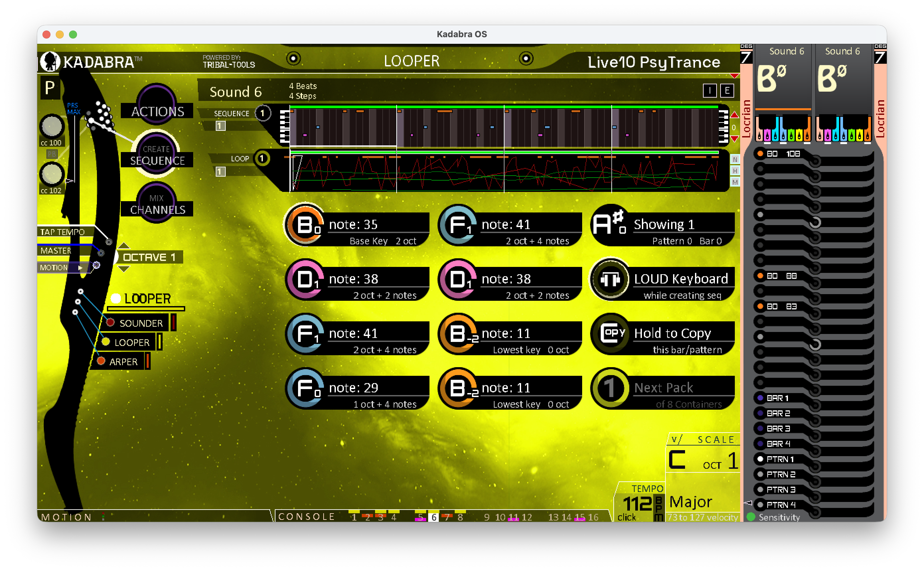
Task: Adjust the cc 100 knob
Action: click(52, 126)
